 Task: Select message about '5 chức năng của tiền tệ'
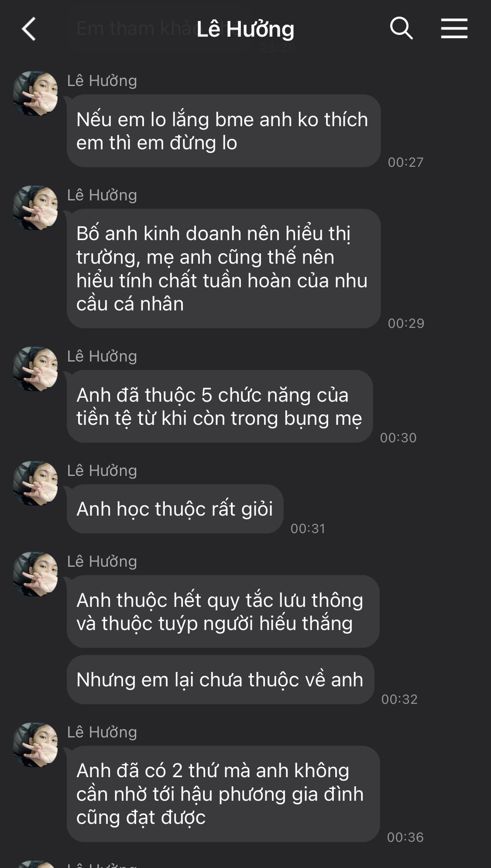pos(220,406)
